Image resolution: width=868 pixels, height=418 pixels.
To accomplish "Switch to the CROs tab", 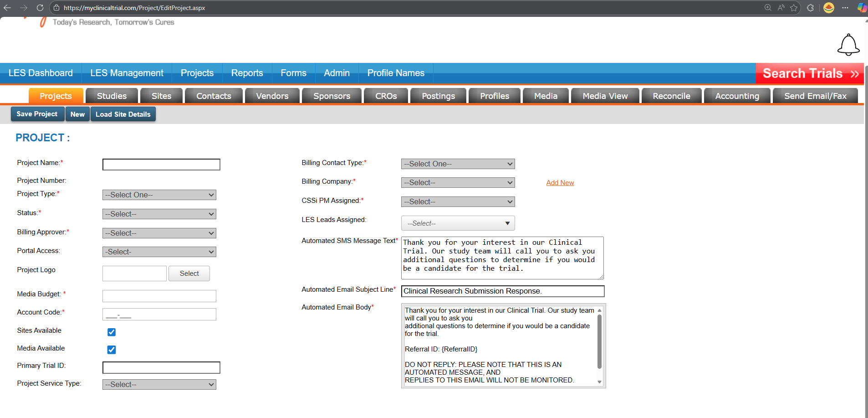I will 386,96.
